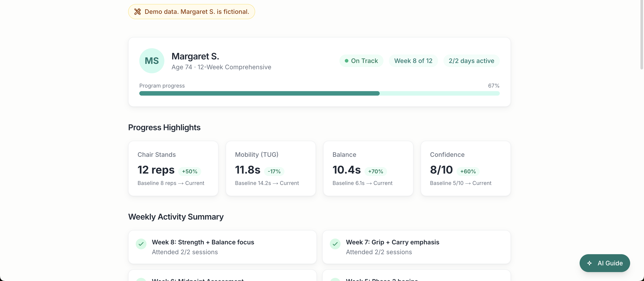644x281 pixels.
Task: Open the AI Guide button
Action: tap(604, 263)
